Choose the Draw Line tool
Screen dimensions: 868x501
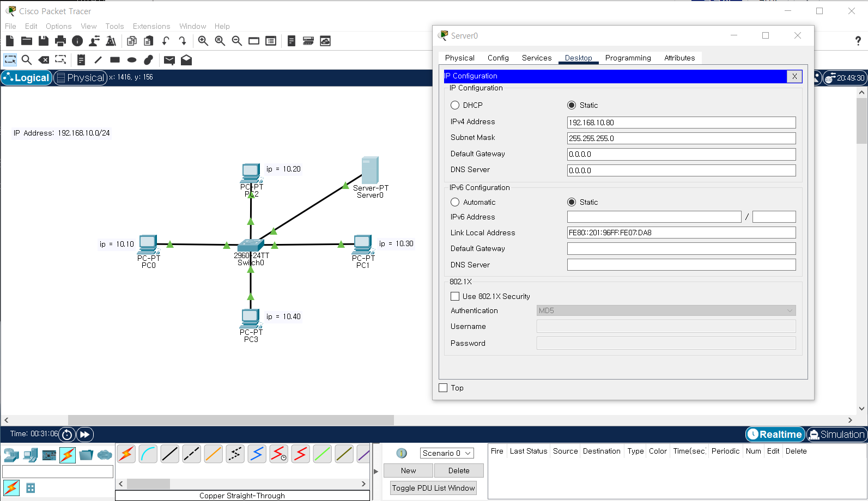point(98,60)
